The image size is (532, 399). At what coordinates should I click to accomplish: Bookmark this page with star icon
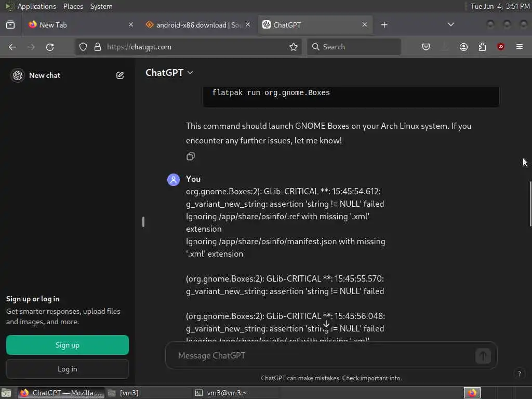click(x=294, y=47)
